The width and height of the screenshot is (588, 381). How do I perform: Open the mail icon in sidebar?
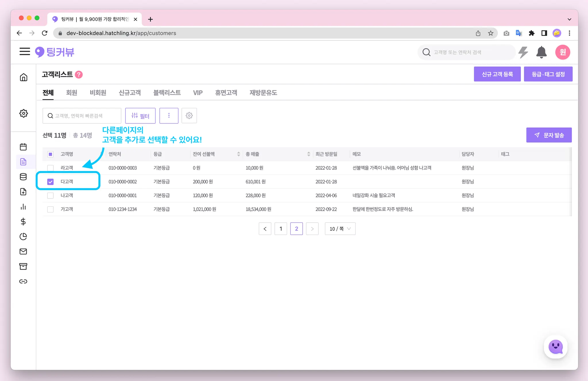(23, 252)
